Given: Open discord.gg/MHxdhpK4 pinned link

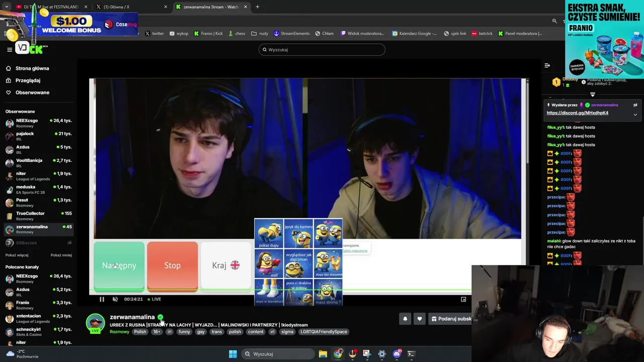Looking at the screenshot, I should tap(577, 113).
